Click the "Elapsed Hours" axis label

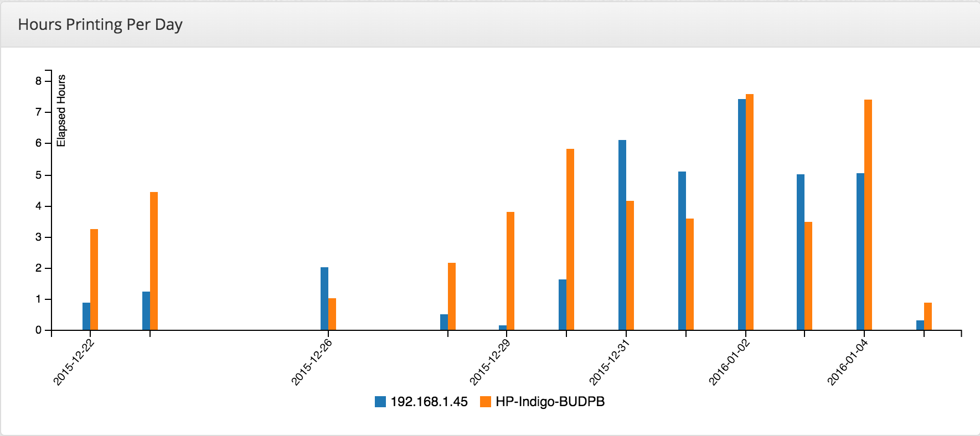point(61,111)
